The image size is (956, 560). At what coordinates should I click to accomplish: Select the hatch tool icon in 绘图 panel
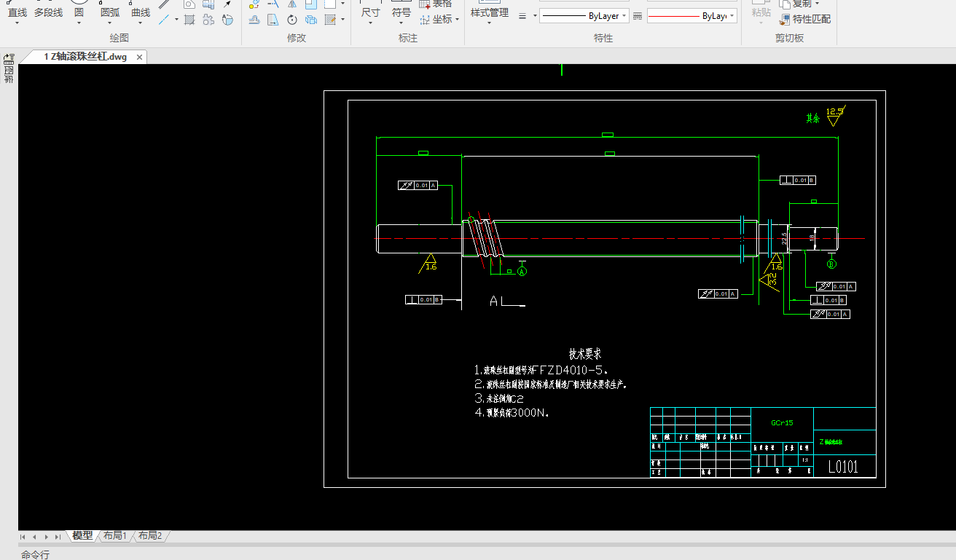(x=189, y=20)
